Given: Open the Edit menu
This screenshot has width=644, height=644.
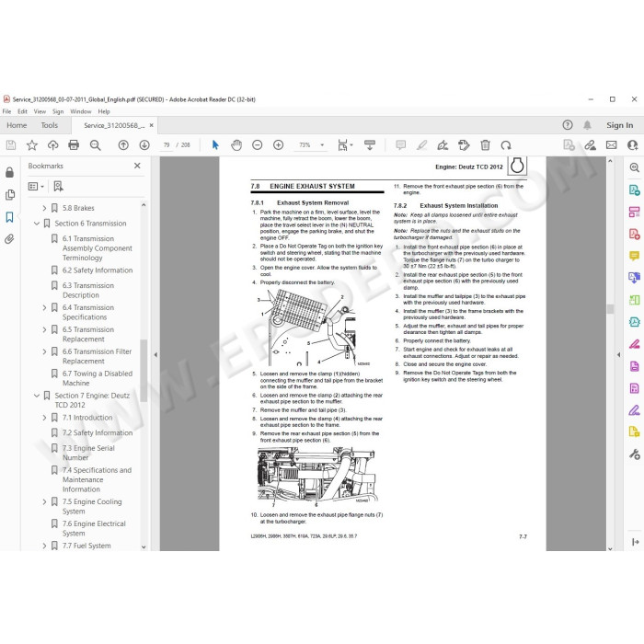Looking at the screenshot, I should (x=22, y=111).
